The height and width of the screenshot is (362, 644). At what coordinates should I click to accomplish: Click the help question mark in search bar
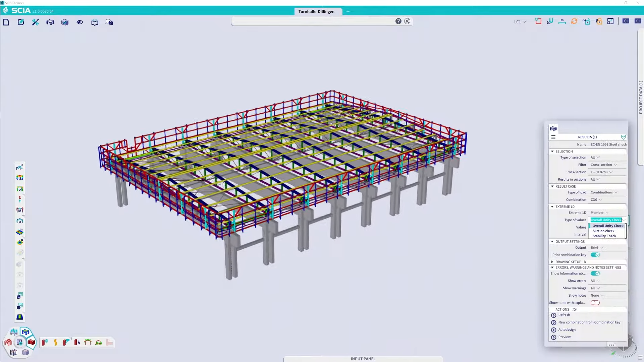pos(398,21)
